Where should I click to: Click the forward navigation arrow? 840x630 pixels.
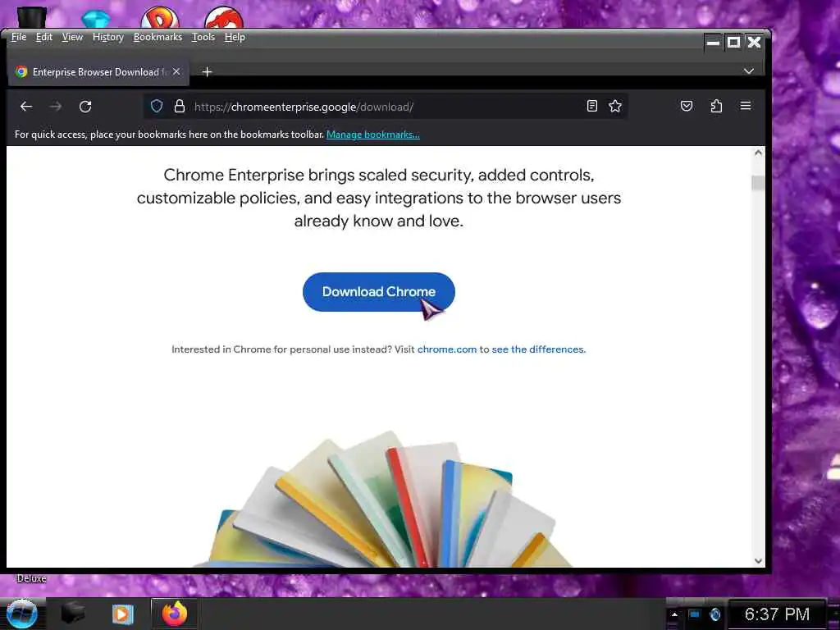click(55, 107)
